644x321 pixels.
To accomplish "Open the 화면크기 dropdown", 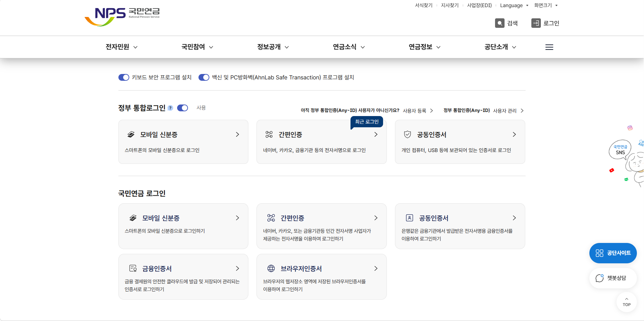I will pyautogui.click(x=546, y=5).
